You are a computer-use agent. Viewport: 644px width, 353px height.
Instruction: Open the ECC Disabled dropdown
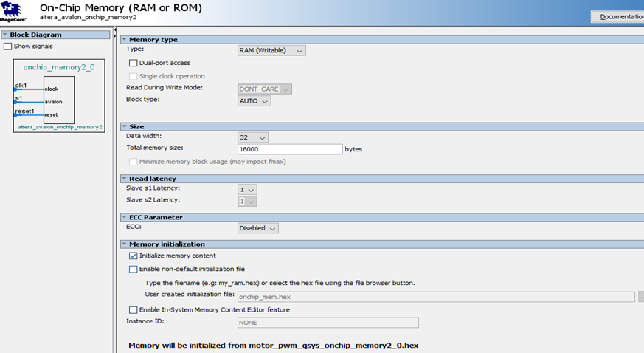click(257, 228)
